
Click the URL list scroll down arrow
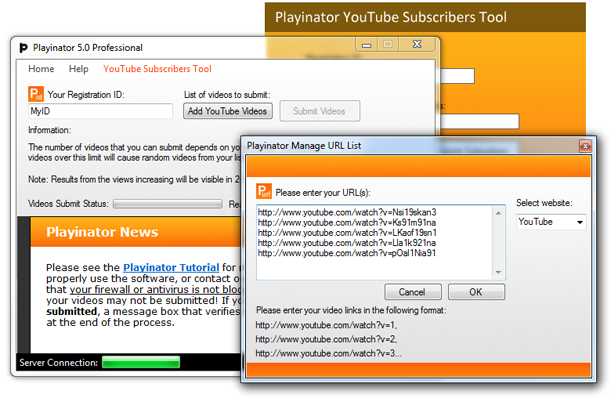click(x=498, y=272)
